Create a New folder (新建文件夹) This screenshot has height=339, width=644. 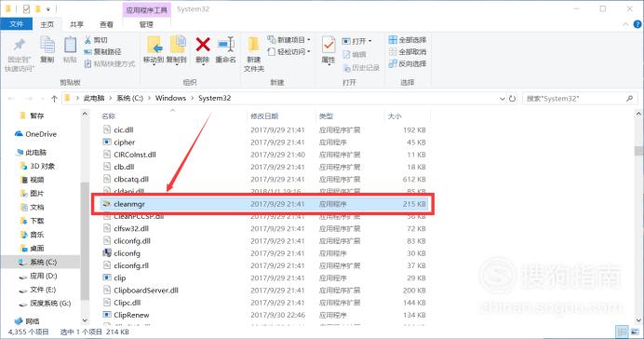(254, 54)
